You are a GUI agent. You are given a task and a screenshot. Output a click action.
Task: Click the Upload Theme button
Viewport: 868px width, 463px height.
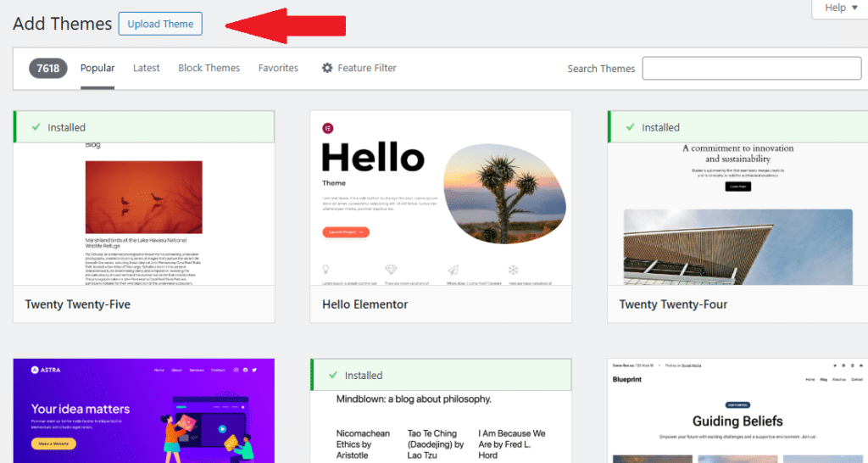160,24
